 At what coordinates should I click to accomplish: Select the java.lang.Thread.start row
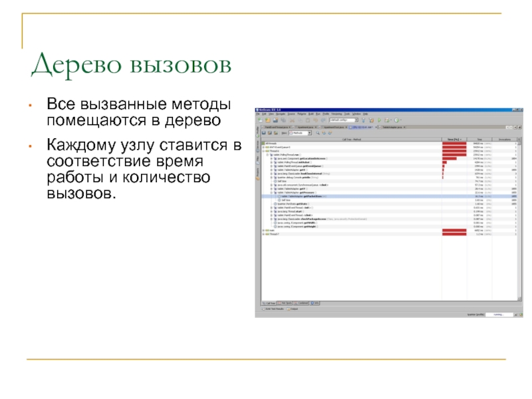tap(389, 211)
